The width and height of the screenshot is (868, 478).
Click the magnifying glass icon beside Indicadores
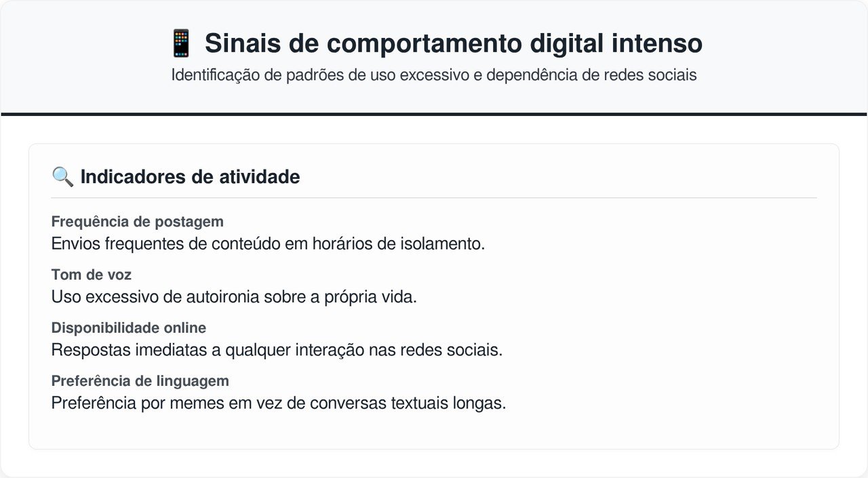coord(62,177)
